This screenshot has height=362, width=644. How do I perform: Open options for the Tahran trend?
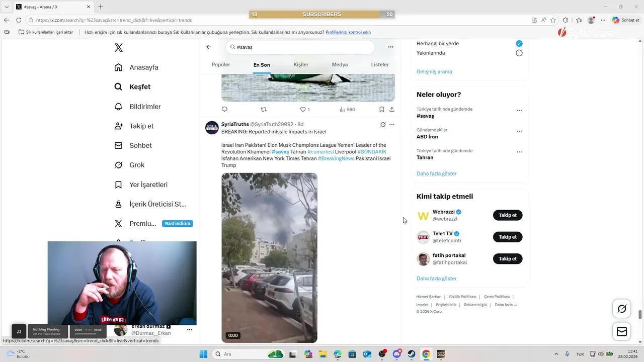(519, 152)
